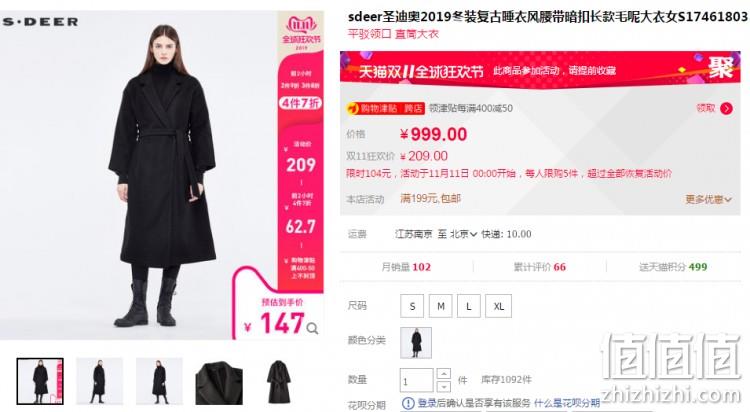Viewport: 750px width, 412px height.
Task: Open the 什么是花呗分期 link
Action: point(567,403)
